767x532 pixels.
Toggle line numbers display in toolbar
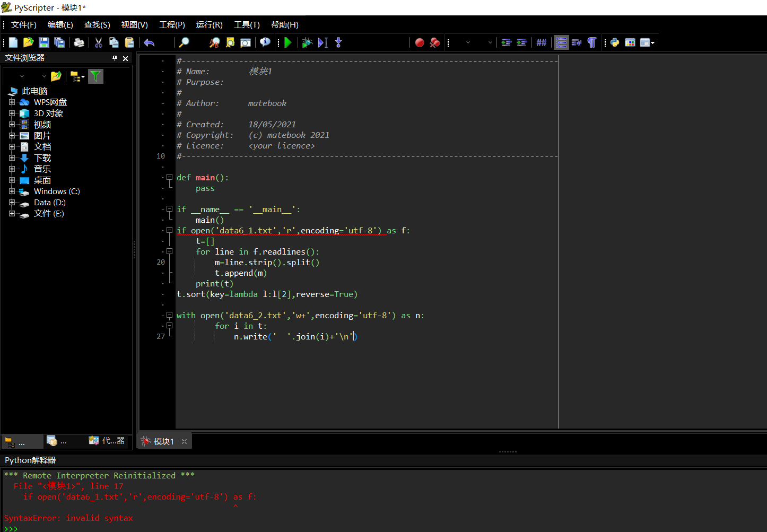561,42
